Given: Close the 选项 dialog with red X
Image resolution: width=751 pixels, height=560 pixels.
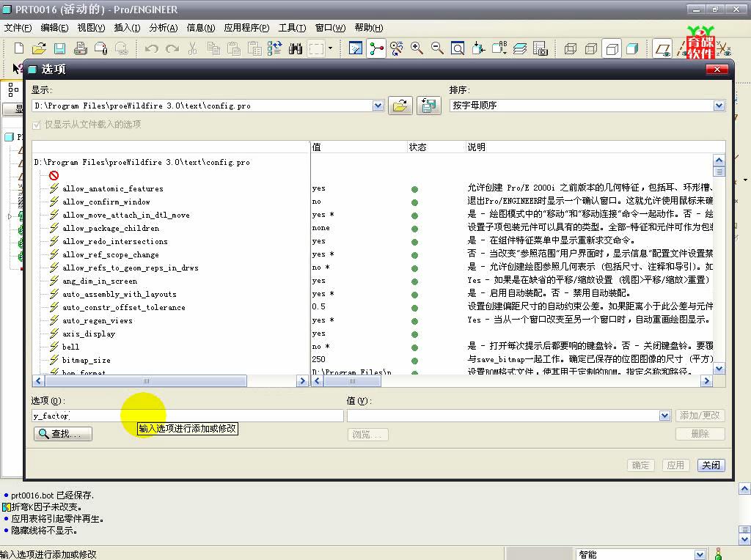Looking at the screenshot, I should [717, 70].
